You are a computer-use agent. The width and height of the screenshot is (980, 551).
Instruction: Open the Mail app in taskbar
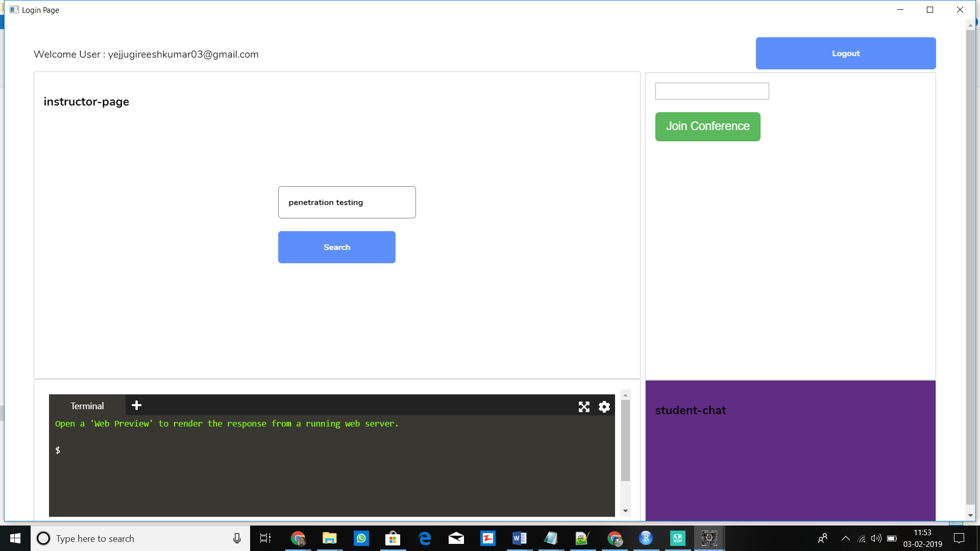pos(456,538)
